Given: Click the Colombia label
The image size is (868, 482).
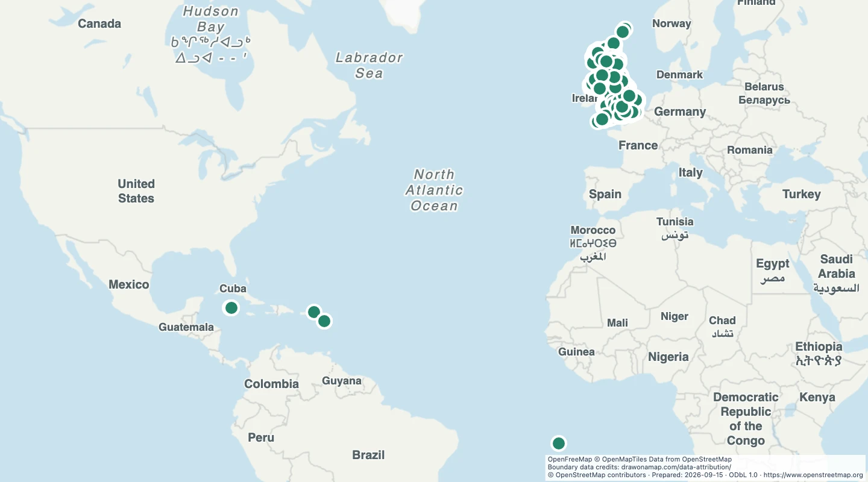Looking at the screenshot, I should pos(271,384).
